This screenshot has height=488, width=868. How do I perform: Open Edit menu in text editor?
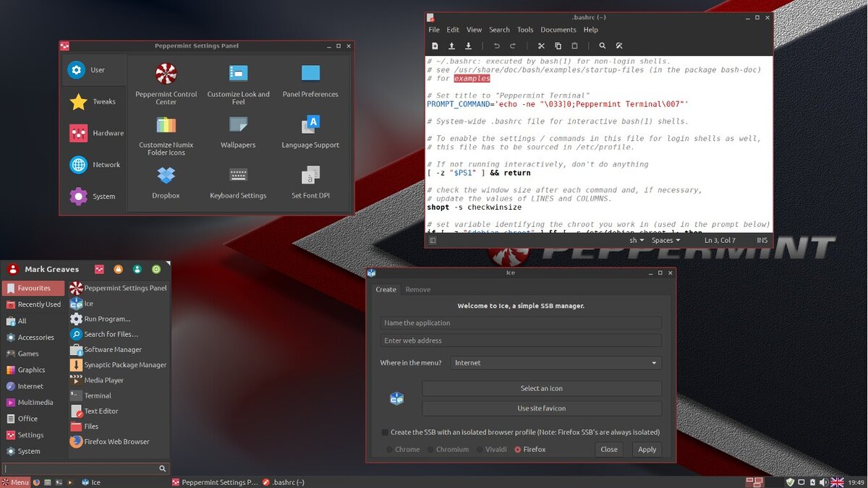[453, 30]
